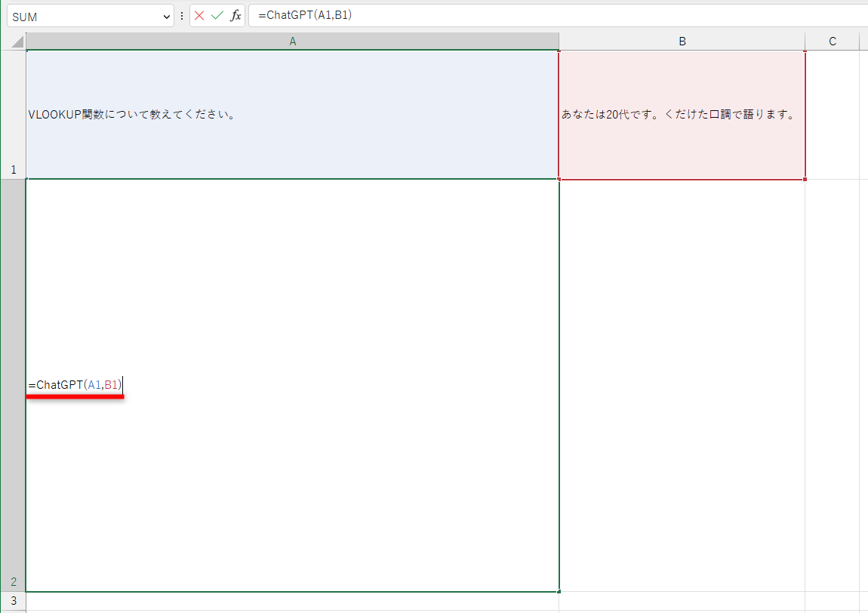
Task: Click the vertical dots separator beside the Name Box
Action: pos(183,15)
